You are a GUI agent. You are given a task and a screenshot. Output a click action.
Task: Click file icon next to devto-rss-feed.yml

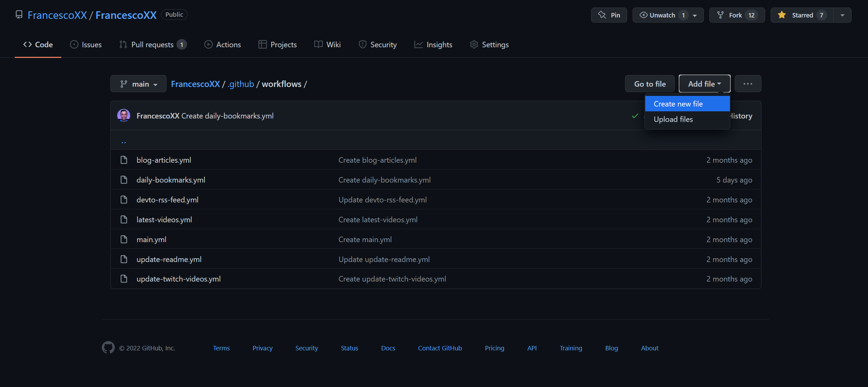[x=124, y=200]
